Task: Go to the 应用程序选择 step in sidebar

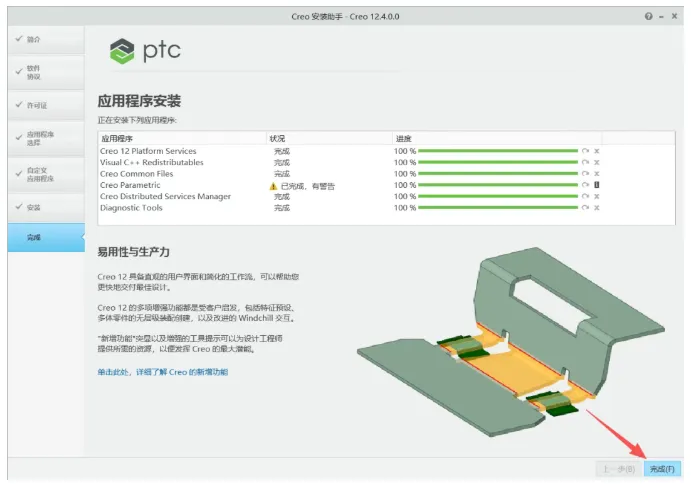Action: click(46, 138)
